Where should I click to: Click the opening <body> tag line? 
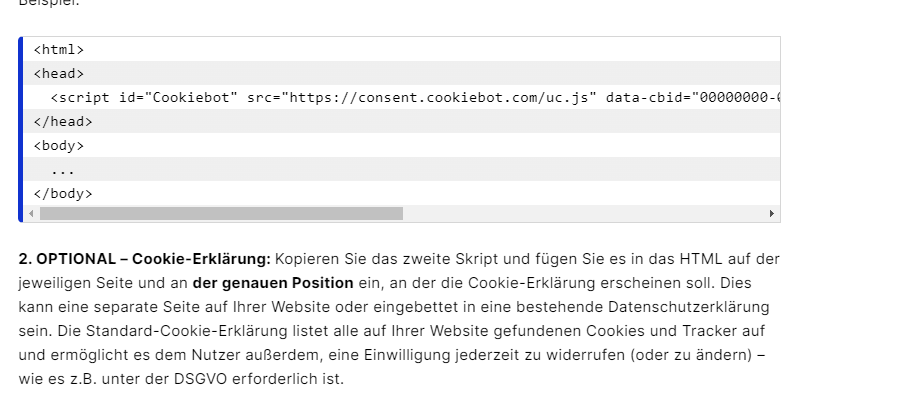coord(59,145)
